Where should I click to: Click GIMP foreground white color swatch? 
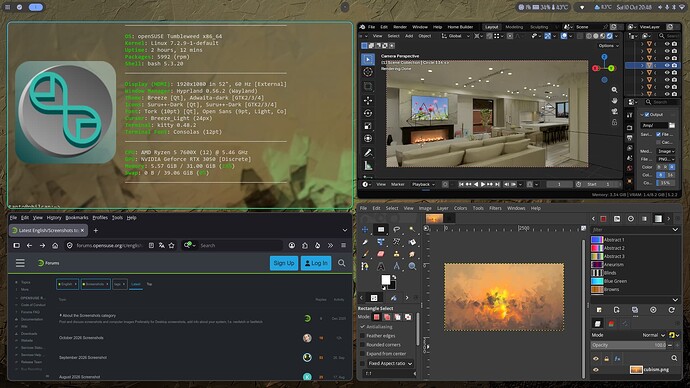(385, 280)
